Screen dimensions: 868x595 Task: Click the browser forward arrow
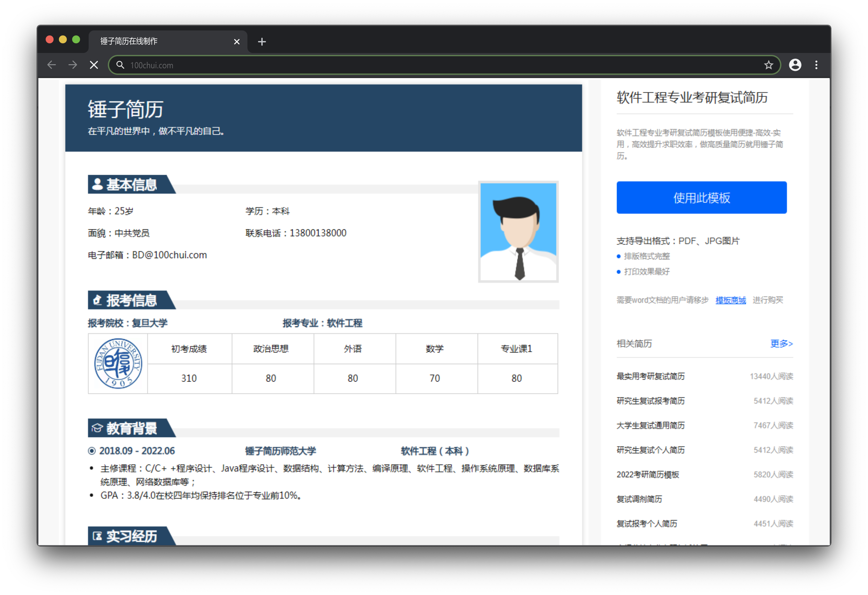[x=73, y=65]
